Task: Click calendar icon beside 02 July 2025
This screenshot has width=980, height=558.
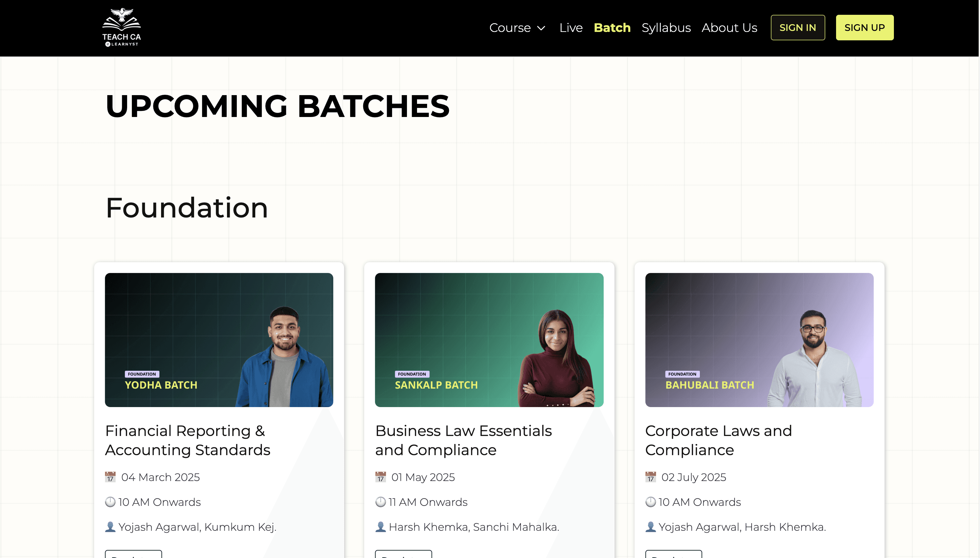Action: (x=650, y=477)
